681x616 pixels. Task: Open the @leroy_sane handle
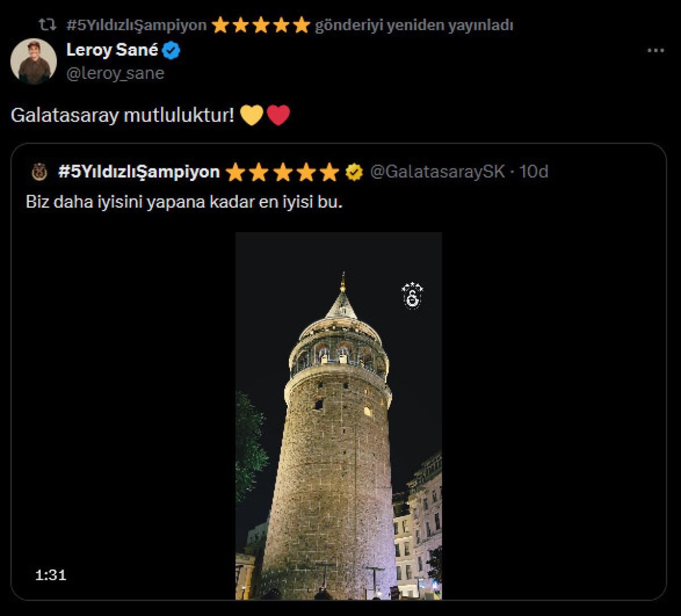point(115,73)
